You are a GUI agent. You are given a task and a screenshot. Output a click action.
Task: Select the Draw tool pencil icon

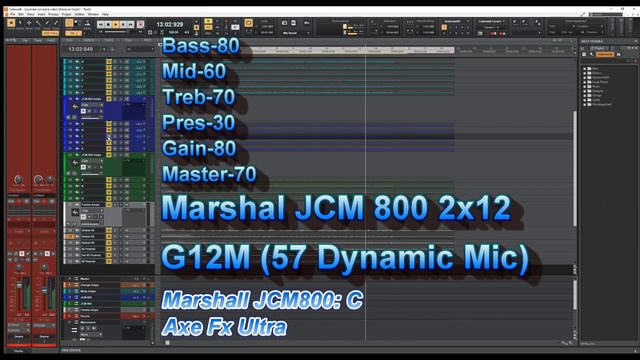(x=47, y=24)
